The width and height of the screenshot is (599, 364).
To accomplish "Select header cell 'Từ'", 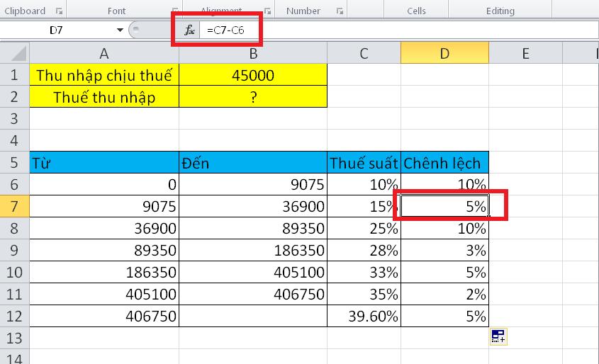I will [x=104, y=163].
